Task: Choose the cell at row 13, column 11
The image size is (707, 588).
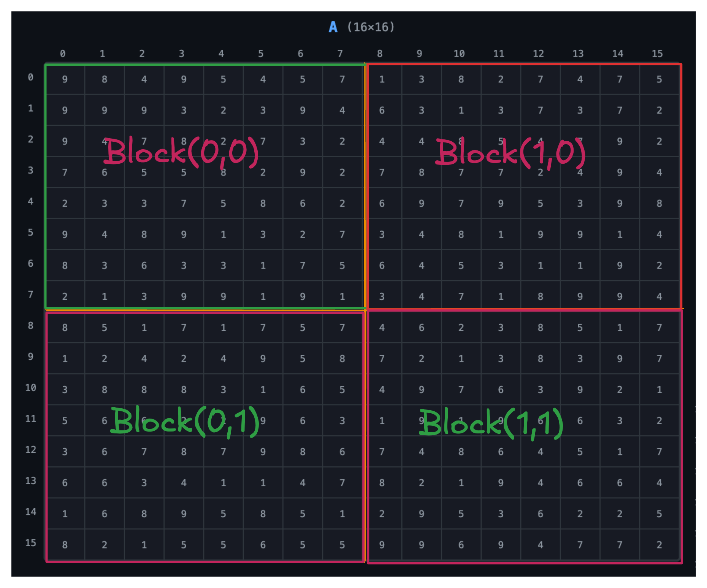Action: click(501, 483)
